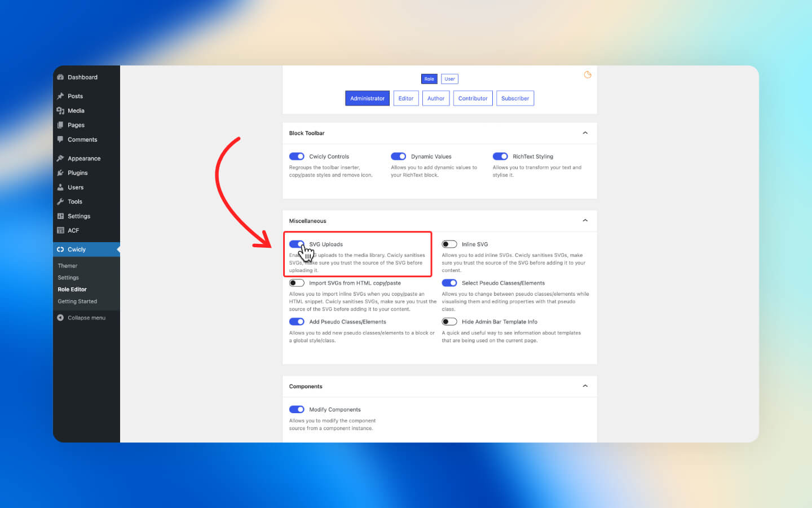The image size is (812, 508).
Task: Click the Appearance paintbrush icon
Action: 60,159
